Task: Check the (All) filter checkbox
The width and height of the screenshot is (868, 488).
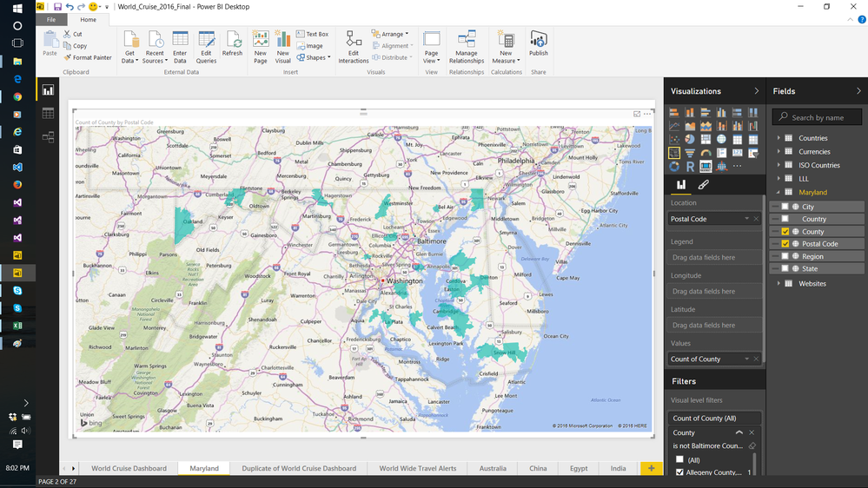Action: tap(679, 459)
